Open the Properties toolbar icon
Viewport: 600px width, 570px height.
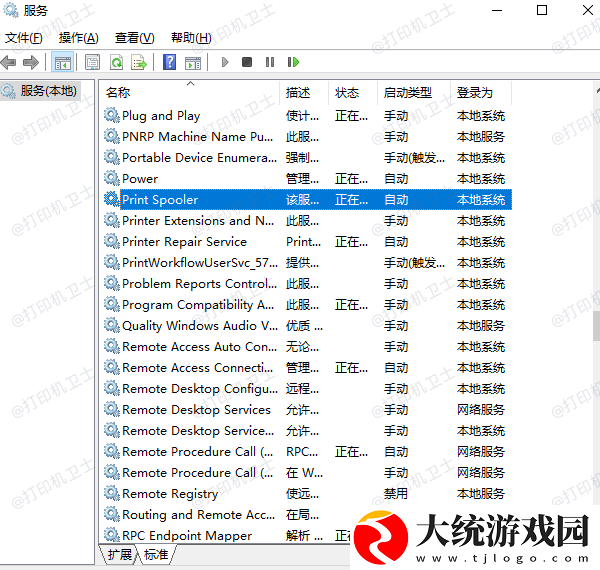[92, 62]
